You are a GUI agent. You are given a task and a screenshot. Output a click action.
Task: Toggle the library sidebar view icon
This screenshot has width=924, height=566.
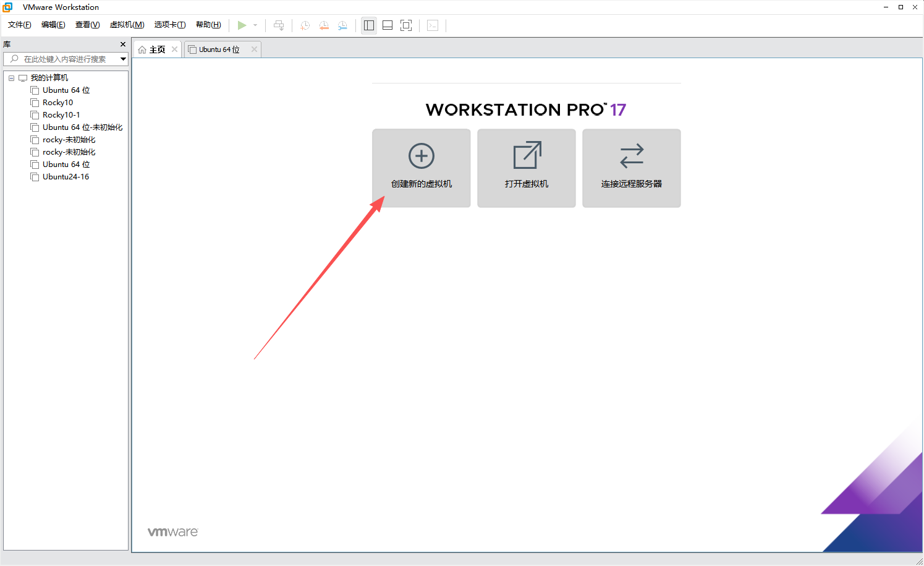(369, 25)
